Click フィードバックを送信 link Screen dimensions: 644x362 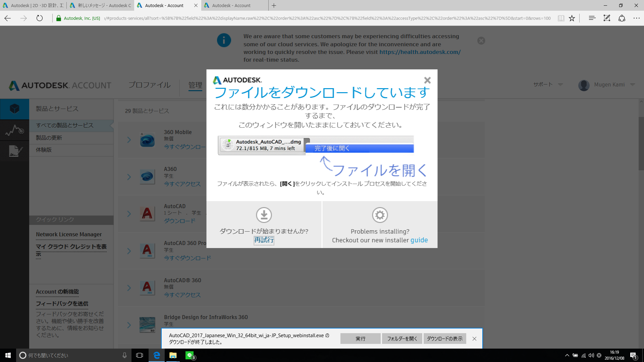[62, 304]
